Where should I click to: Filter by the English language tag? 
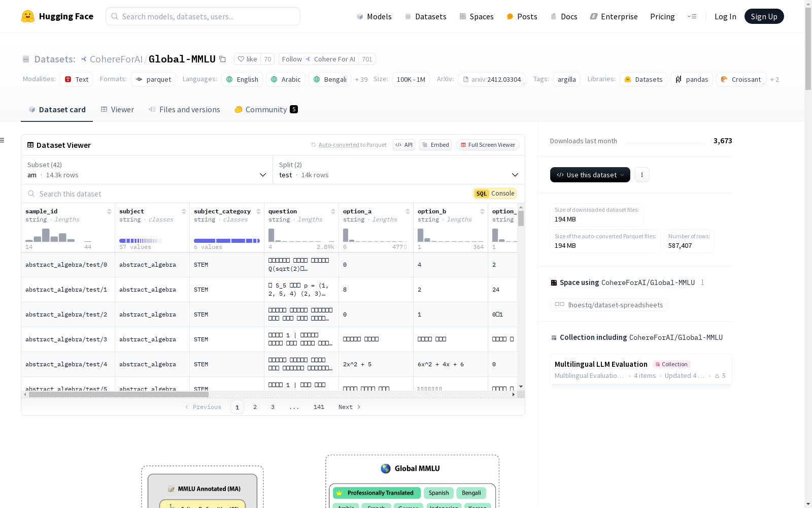[x=242, y=79]
